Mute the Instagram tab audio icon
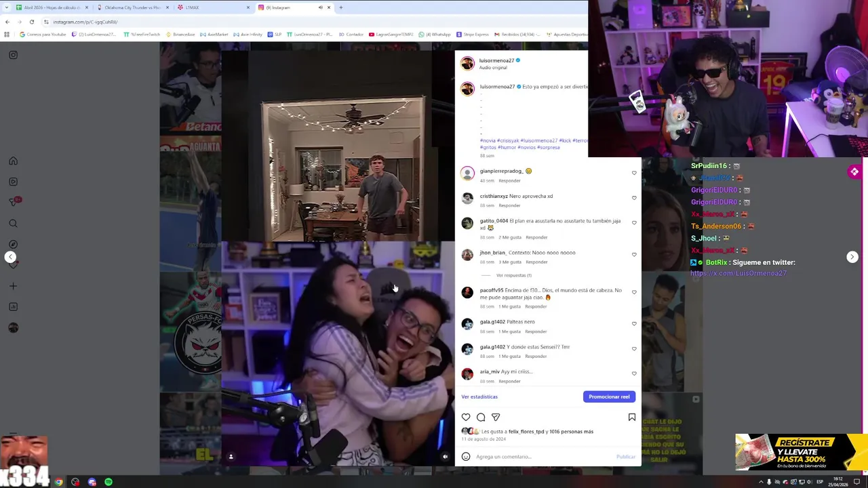The image size is (868, 488). click(320, 7)
